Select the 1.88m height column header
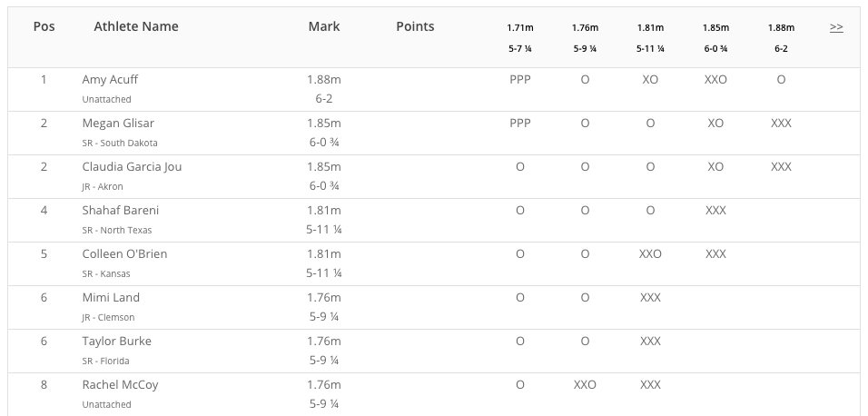The height and width of the screenshot is (416, 868). pyautogui.click(x=781, y=27)
